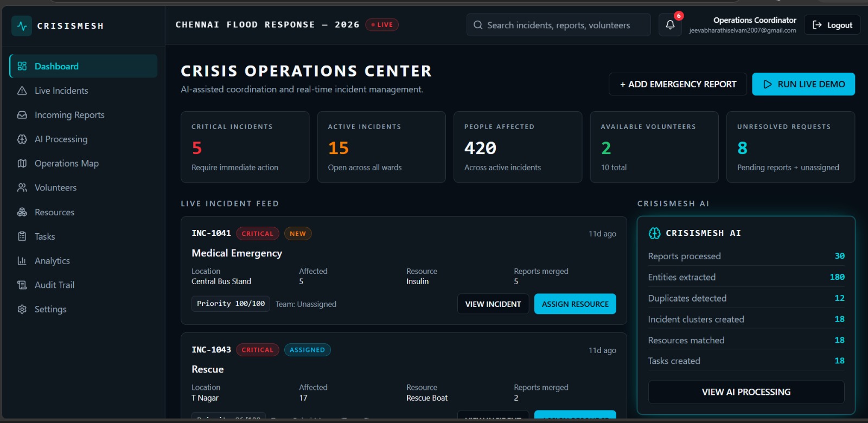
Task: Click the Duplicates detected row
Action: (746, 298)
